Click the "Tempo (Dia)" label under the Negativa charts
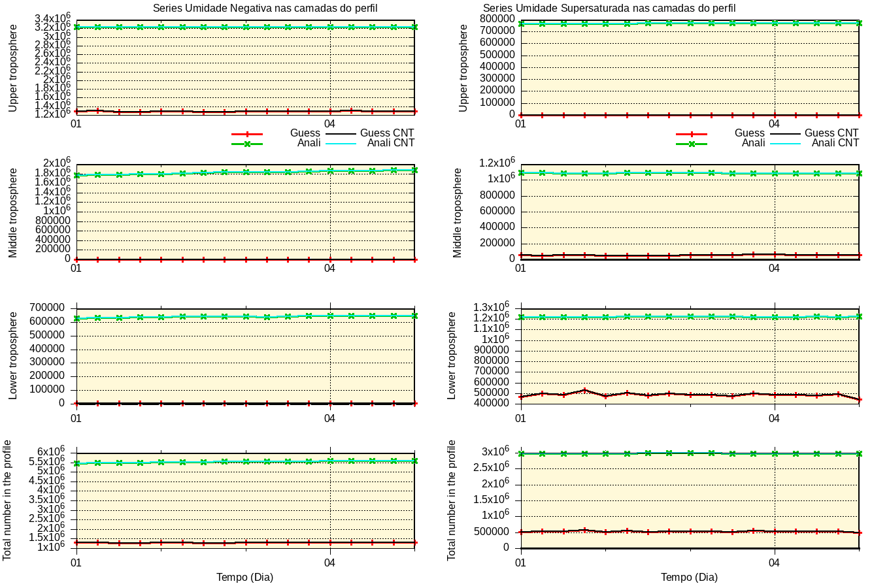This screenshot has width=889, height=588. point(244,578)
